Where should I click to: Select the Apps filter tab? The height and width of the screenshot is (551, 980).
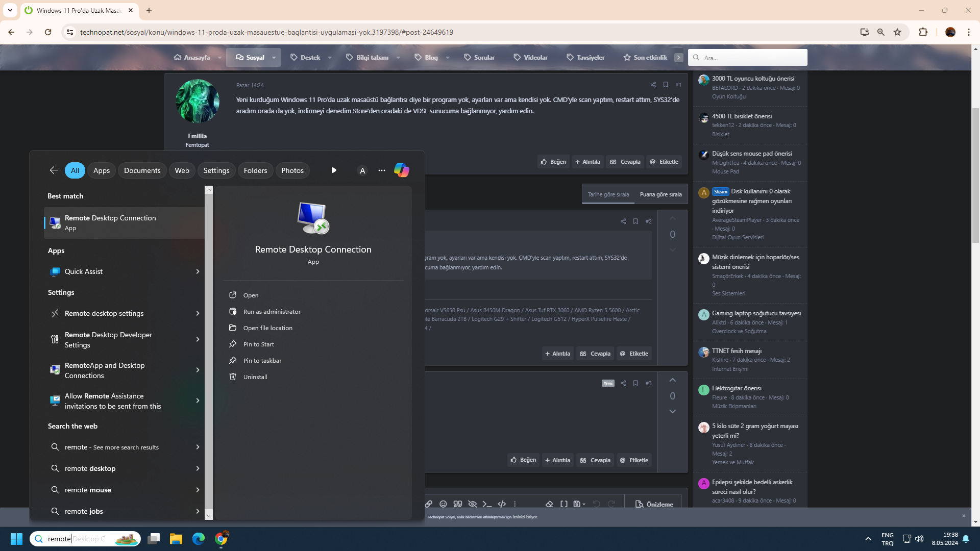coord(101,170)
